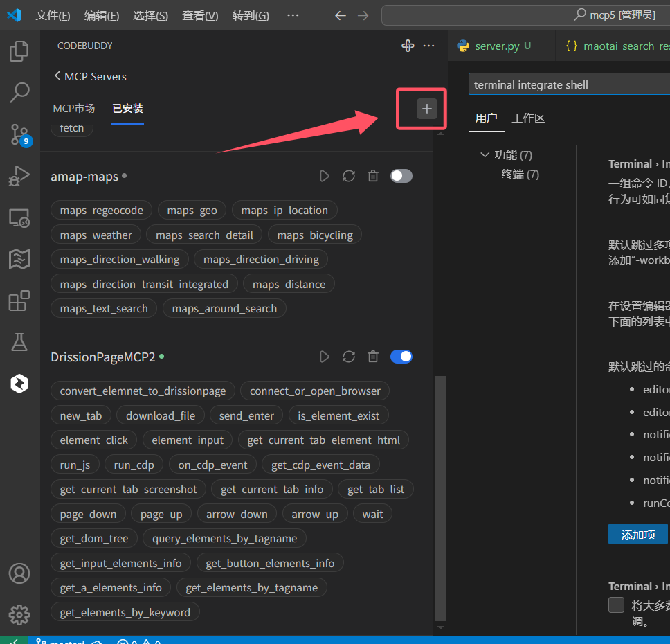This screenshot has height=644, width=670.
Task: Switch to the MCP市场 tab
Action: point(74,109)
